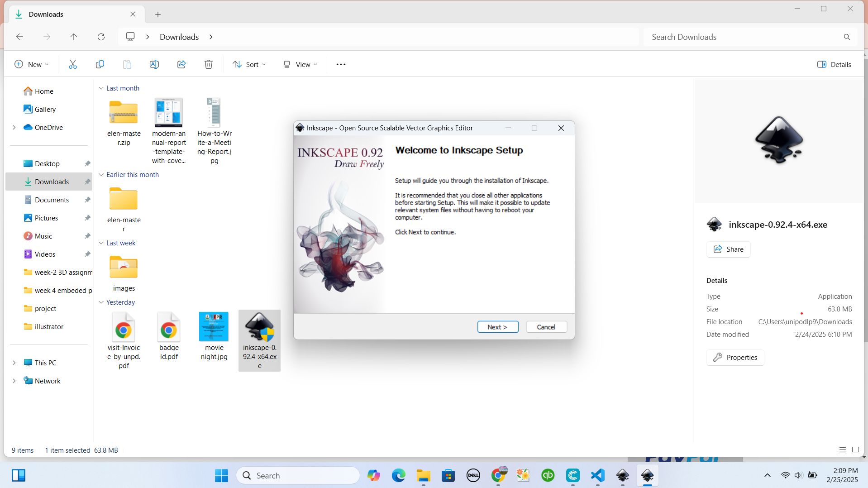Click the Cut scissors icon in toolbar
The image size is (868, 488).
73,64
